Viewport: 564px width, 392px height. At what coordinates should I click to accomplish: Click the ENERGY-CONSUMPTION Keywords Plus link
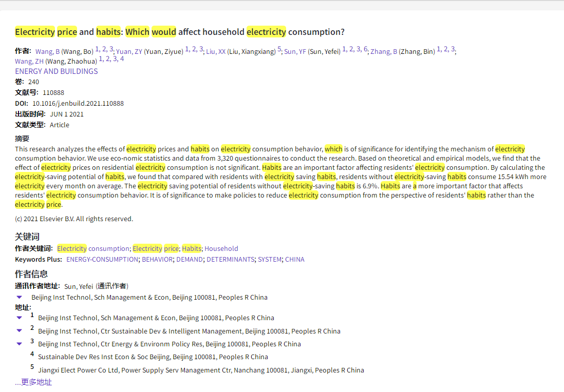pyautogui.click(x=102, y=260)
